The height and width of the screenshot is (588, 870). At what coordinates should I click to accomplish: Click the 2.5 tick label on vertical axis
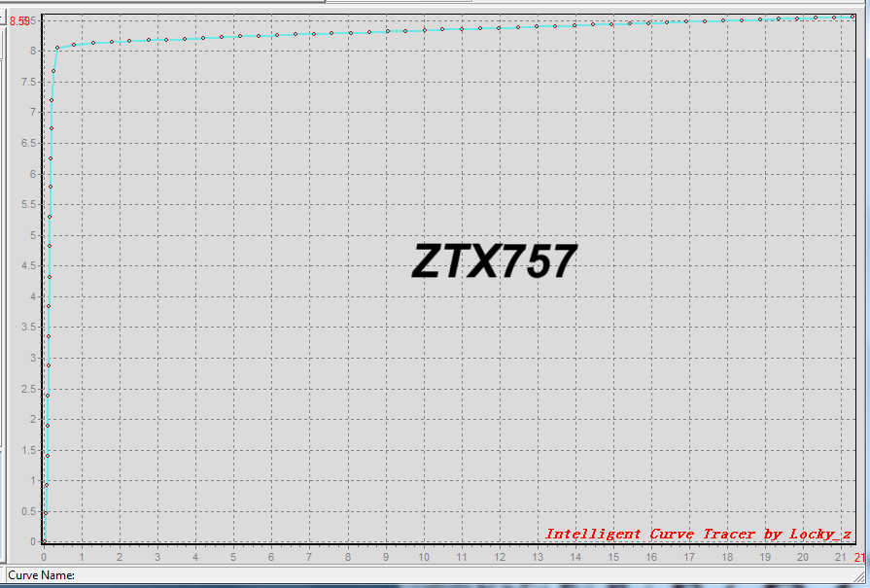coord(29,389)
